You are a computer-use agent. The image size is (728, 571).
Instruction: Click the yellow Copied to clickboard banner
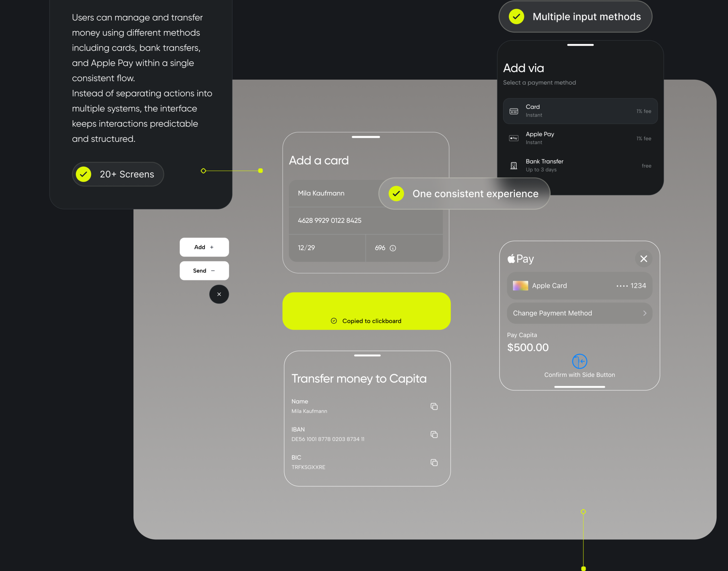[x=366, y=311]
